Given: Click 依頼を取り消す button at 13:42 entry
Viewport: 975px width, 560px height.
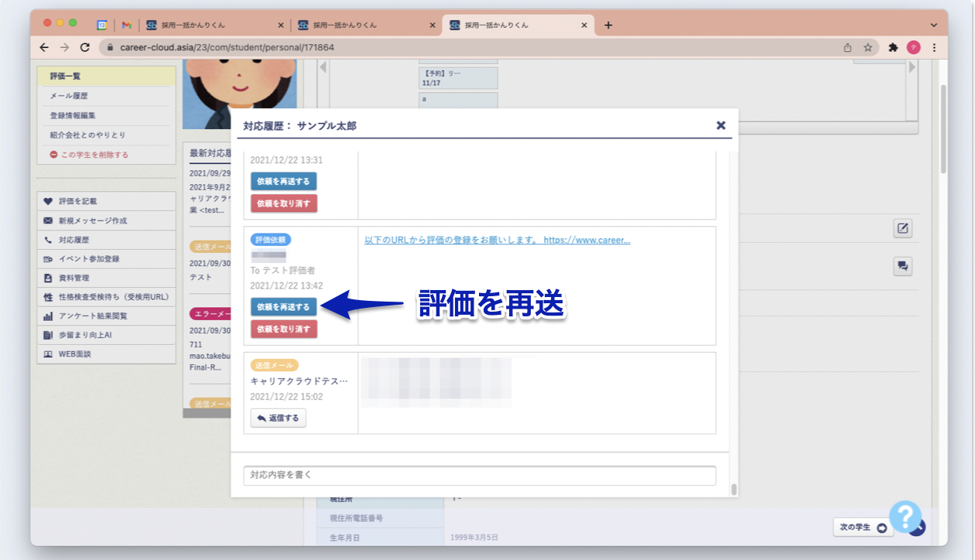Looking at the screenshot, I should [283, 330].
